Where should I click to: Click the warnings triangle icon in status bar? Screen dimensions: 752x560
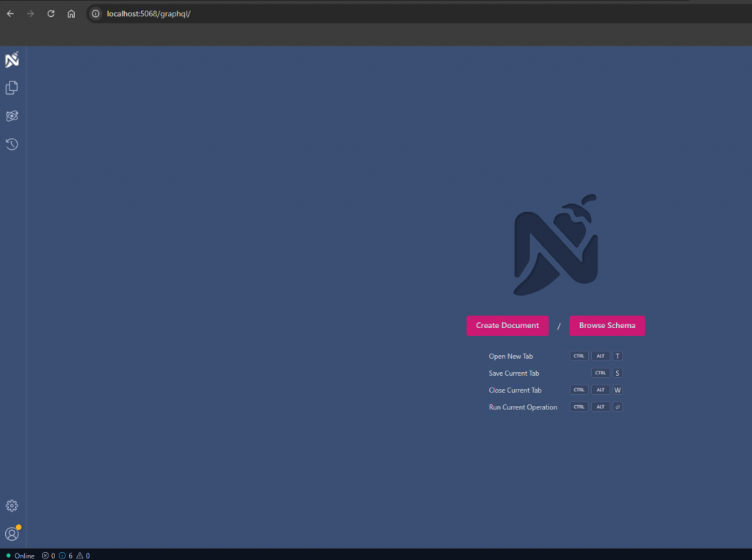coord(79,556)
